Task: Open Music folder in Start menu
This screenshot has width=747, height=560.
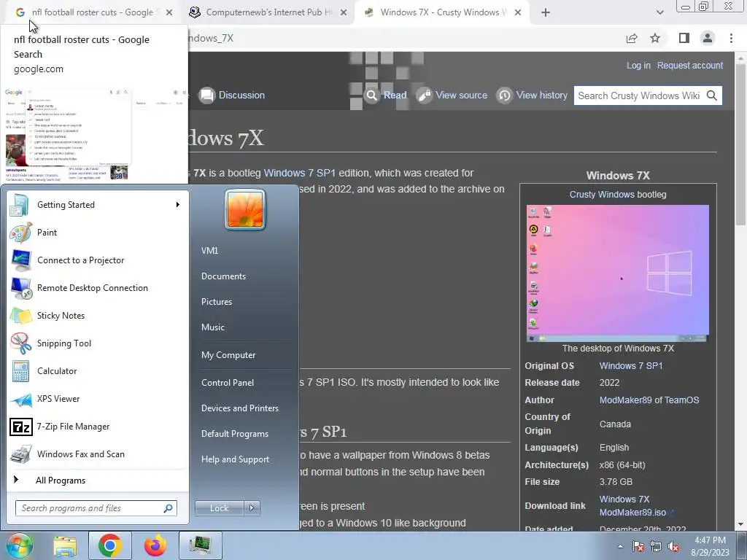Action: tap(212, 327)
